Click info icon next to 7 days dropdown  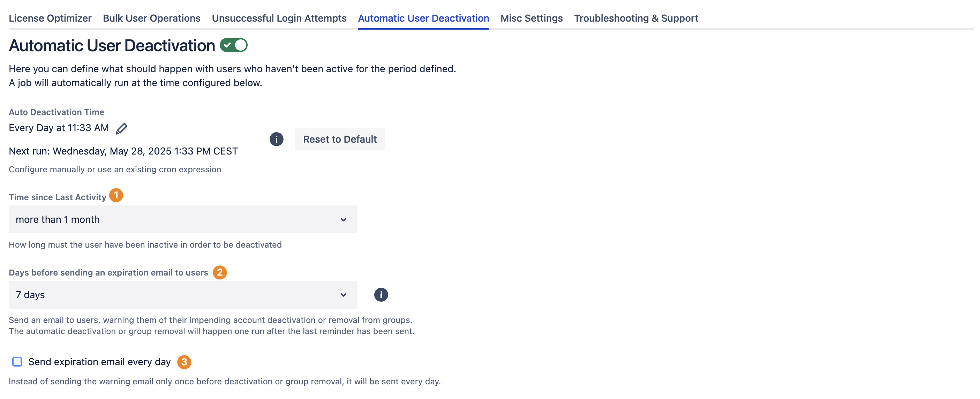[380, 295]
